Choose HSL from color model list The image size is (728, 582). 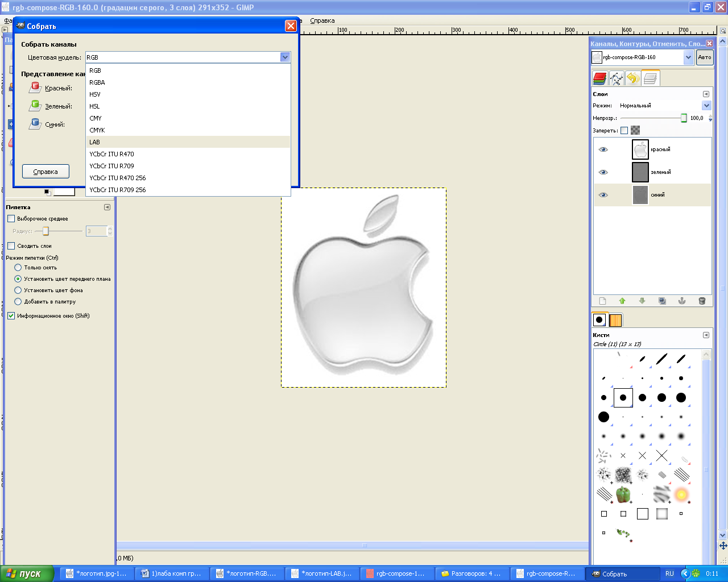point(188,106)
